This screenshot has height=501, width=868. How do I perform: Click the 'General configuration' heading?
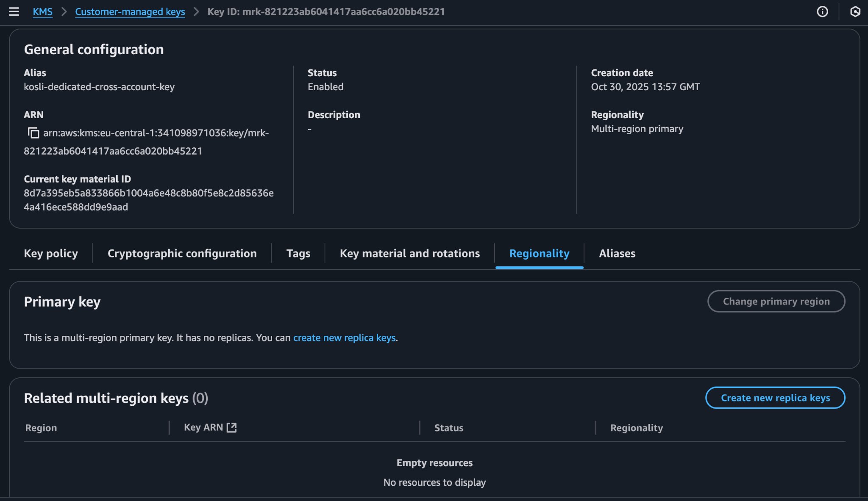(x=94, y=50)
